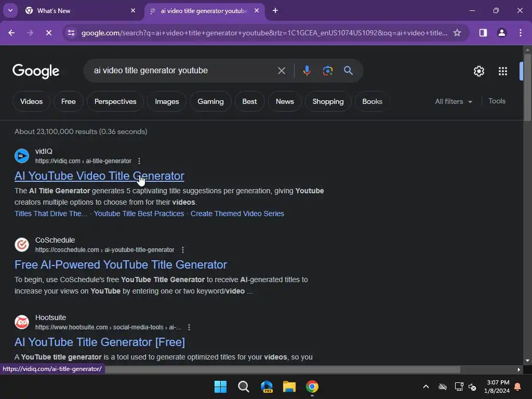Image resolution: width=532 pixels, height=399 pixels.
Task: Select the Best filter chip
Action: [249, 101]
